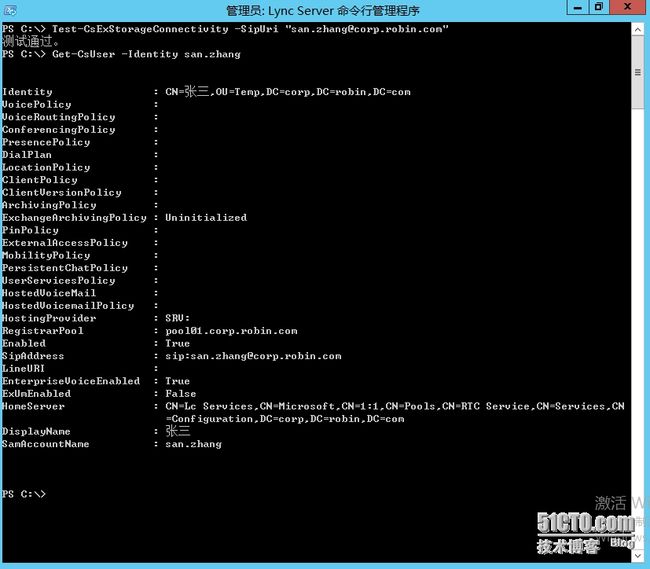The width and height of the screenshot is (650, 569).
Task: Click the ClientPolicy property label
Action: pos(40,180)
